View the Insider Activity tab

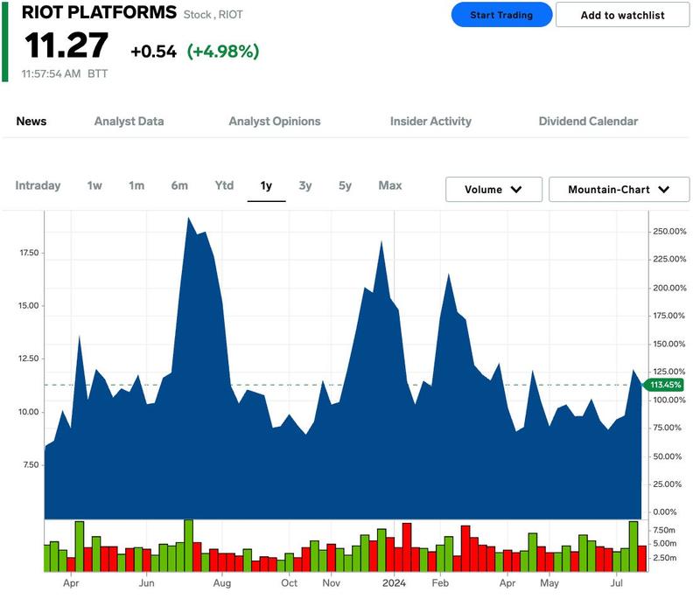coord(430,122)
